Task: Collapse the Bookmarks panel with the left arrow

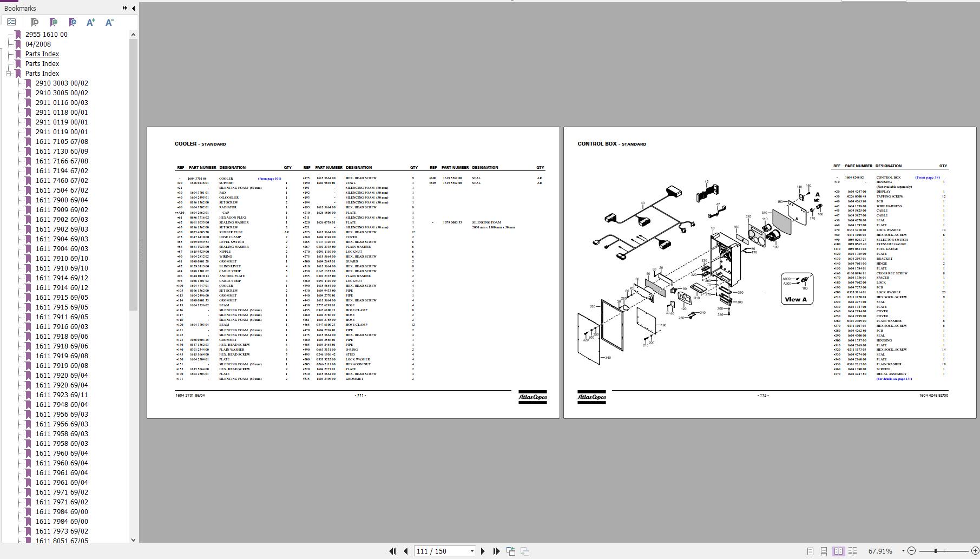Action: point(134,8)
